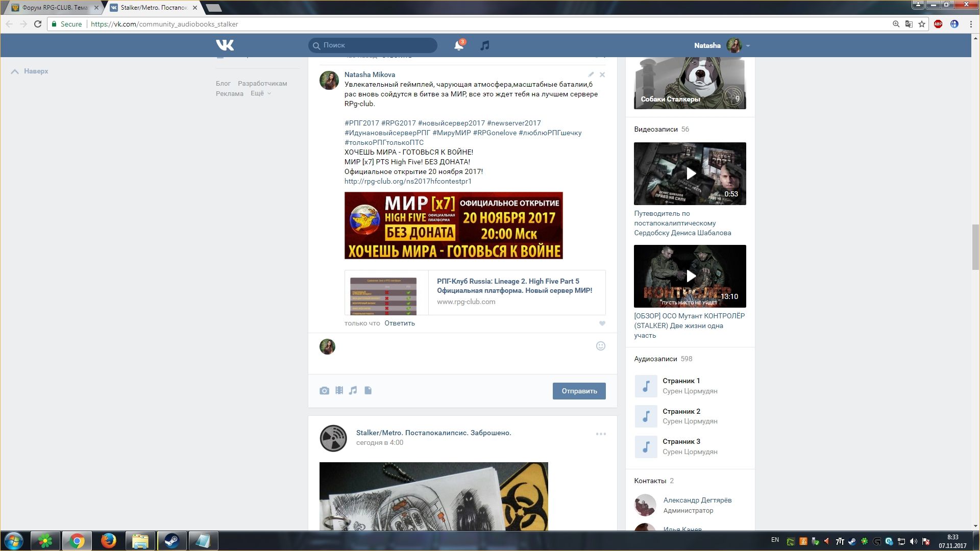Play Путеводитель video thumbnail

click(x=690, y=173)
